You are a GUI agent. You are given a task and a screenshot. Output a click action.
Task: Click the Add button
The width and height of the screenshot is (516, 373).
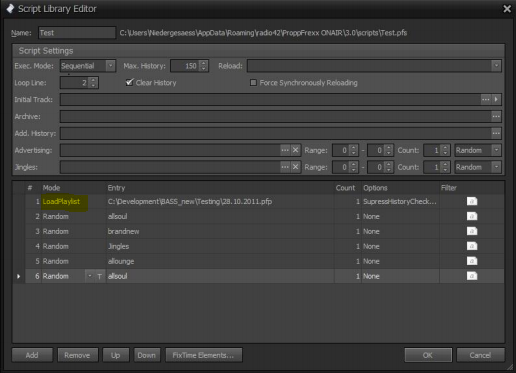(x=32, y=355)
